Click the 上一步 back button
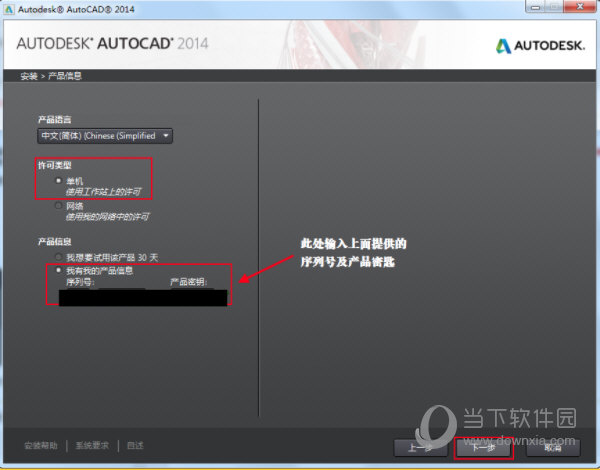This screenshot has height=470, width=600. click(421, 447)
